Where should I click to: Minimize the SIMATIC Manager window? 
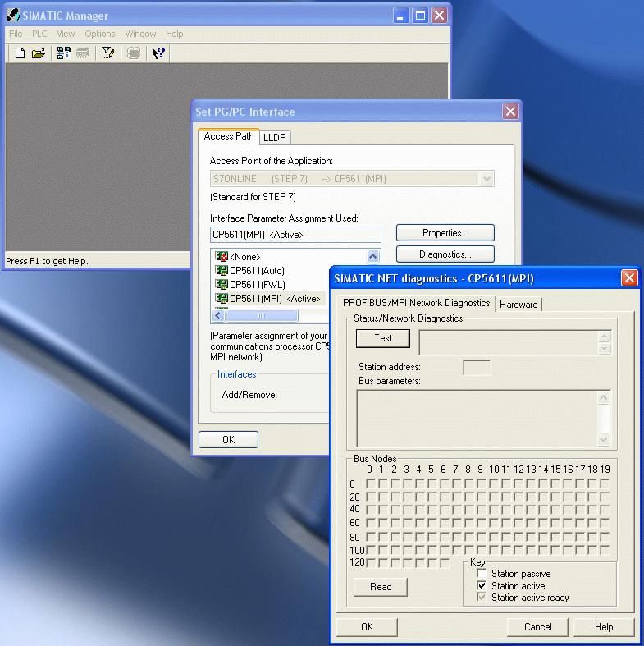[400, 16]
